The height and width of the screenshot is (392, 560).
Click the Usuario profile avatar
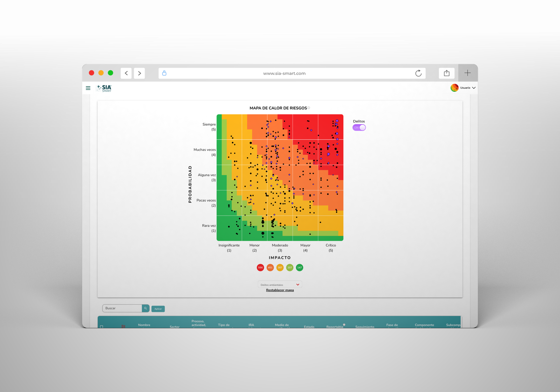454,88
